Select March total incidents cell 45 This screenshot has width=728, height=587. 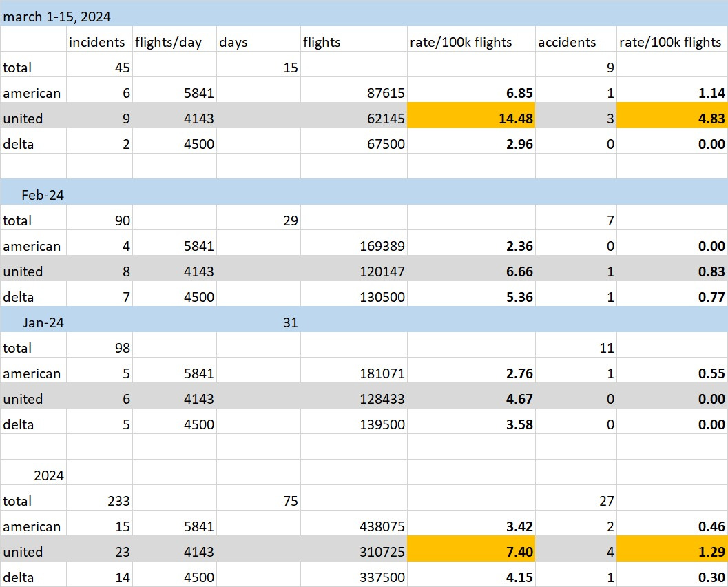tap(99, 65)
